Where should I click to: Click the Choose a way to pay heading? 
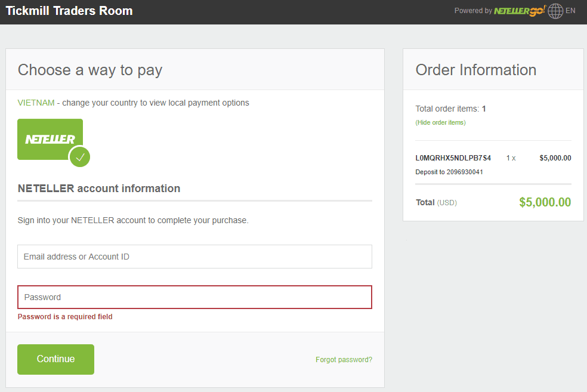click(x=90, y=70)
